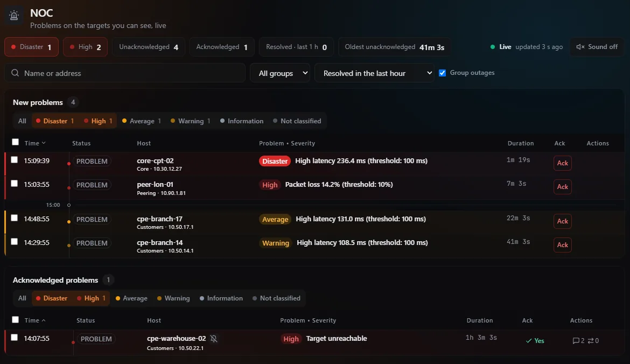Click the red Disaster severity badge

(275, 161)
